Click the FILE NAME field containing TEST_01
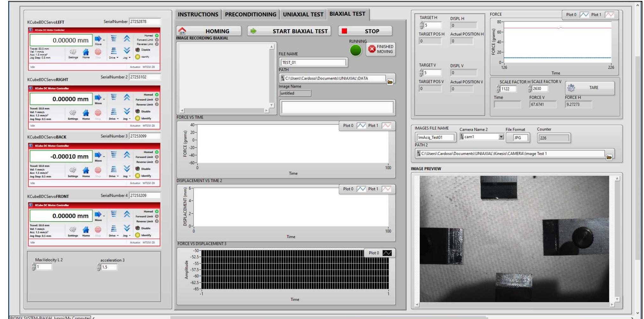This screenshot has width=644, height=319. pos(313,63)
